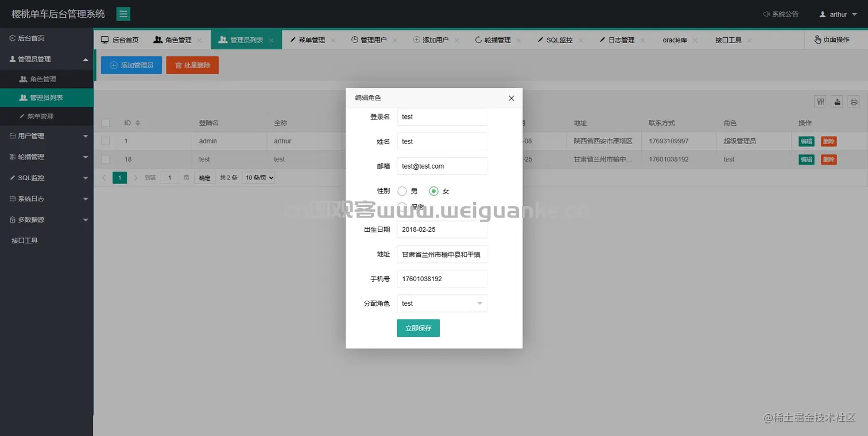Select the 男 gender radio button
This screenshot has width=868, height=436.
click(402, 191)
